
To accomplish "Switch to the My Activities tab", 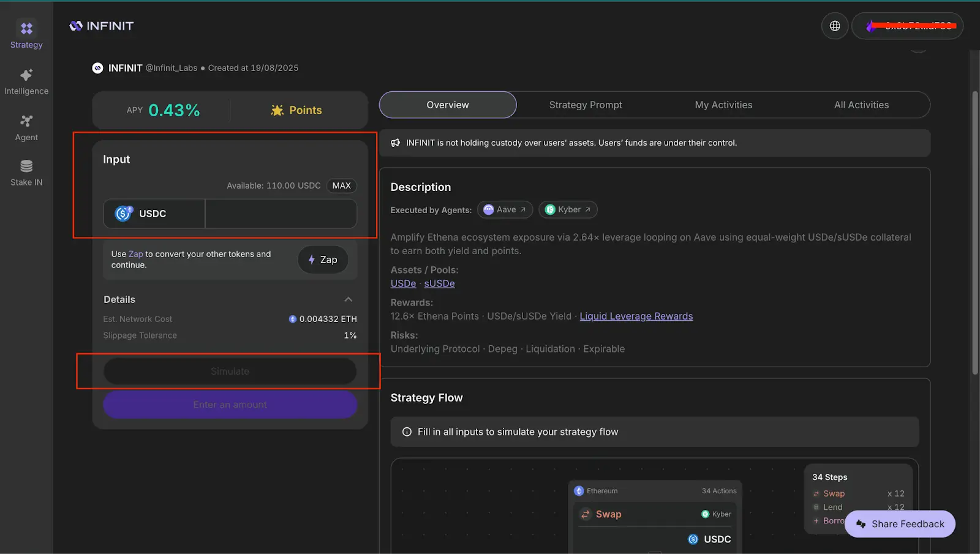I will point(723,105).
